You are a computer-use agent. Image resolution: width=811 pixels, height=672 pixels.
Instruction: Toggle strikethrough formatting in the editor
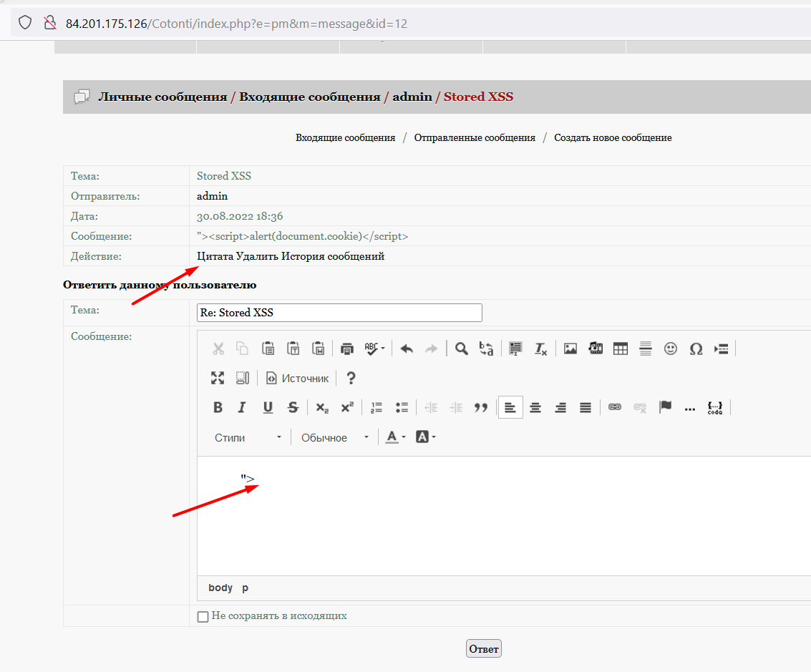point(293,407)
